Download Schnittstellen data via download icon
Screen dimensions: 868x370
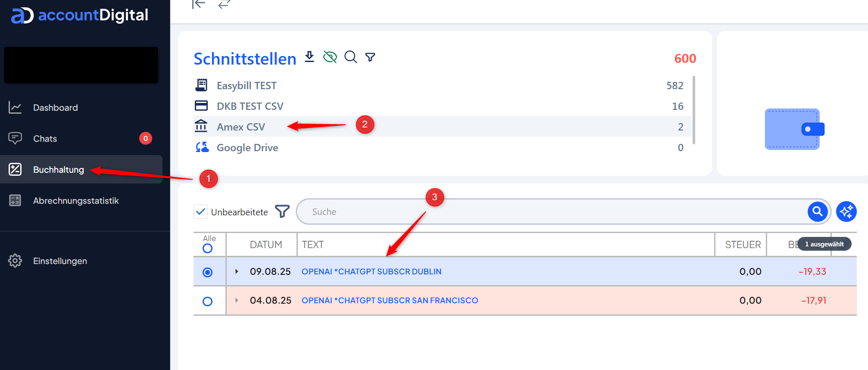[309, 57]
